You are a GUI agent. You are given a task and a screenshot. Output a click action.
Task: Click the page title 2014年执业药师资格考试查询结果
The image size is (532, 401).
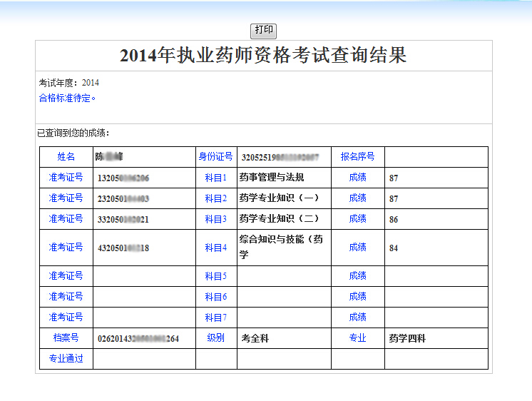263,56
